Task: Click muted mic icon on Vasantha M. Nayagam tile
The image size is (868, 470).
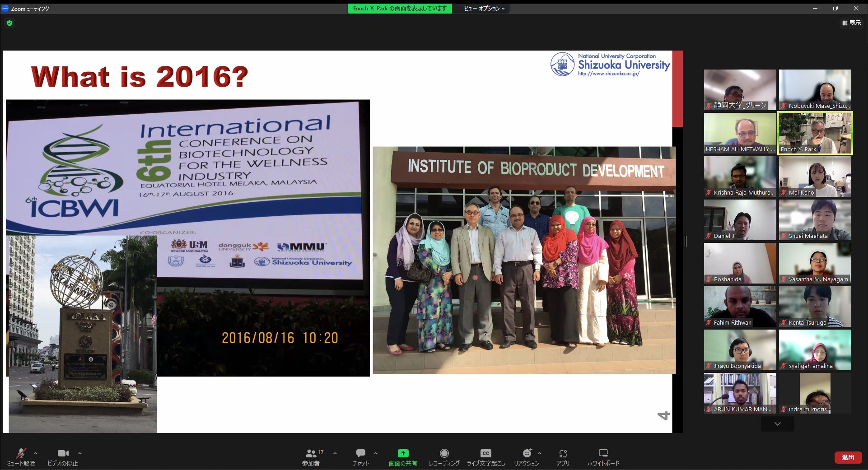Action: pyautogui.click(x=784, y=279)
